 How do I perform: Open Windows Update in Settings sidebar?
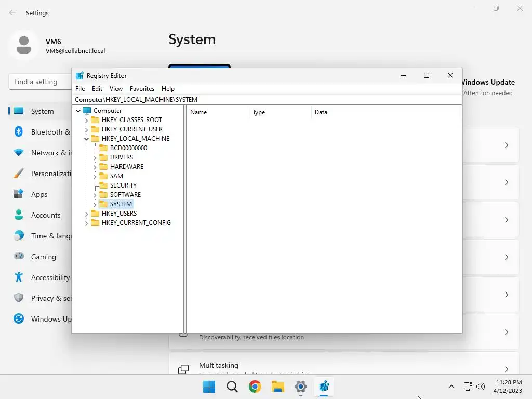(40, 319)
